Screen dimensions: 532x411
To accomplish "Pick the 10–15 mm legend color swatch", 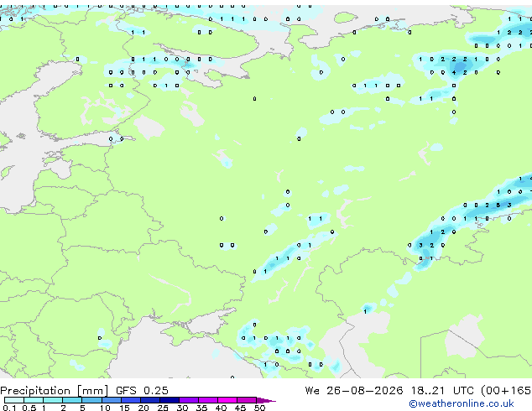I will point(112,400).
